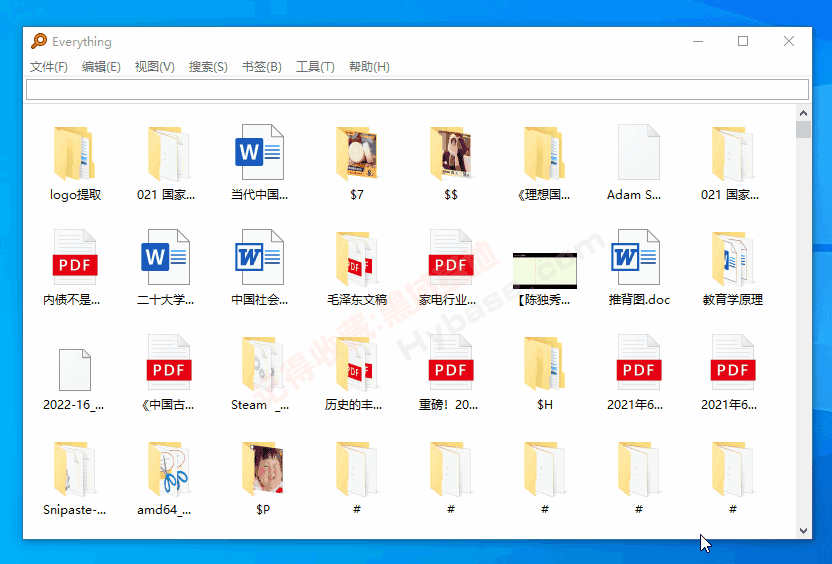Open the 视图(V) menu
832x564 pixels.
pyautogui.click(x=154, y=67)
